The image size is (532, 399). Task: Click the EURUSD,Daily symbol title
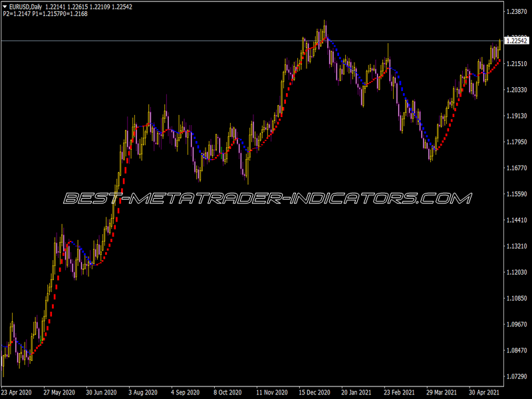click(x=26, y=7)
